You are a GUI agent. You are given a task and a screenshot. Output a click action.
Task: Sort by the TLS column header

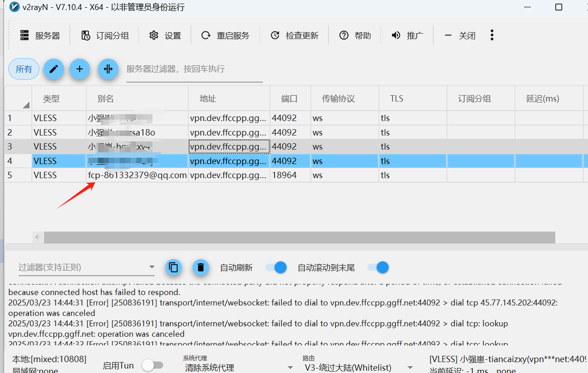point(413,98)
